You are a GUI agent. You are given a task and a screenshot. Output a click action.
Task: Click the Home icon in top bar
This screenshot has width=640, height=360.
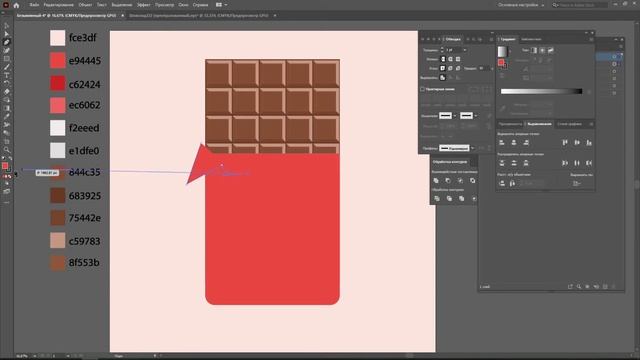16,5
